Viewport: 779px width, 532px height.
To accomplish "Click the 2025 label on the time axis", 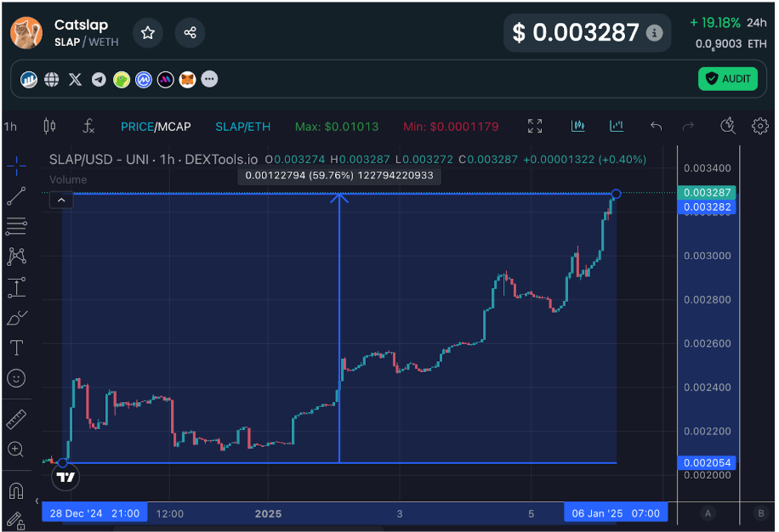I will coord(268,513).
